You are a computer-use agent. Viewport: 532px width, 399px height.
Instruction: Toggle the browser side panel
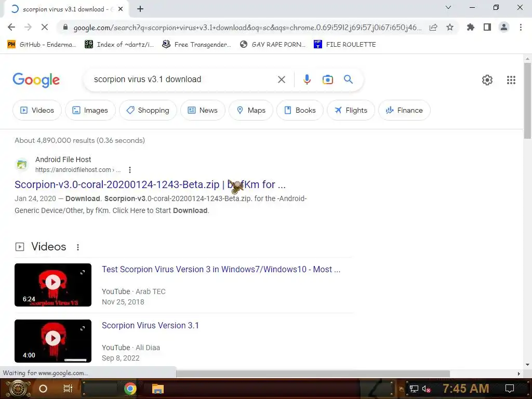[487, 28]
